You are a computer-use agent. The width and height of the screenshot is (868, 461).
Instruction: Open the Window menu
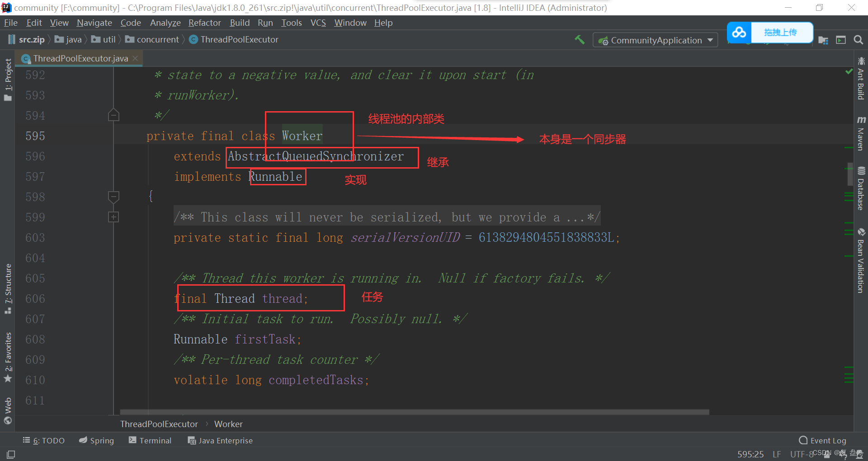pos(350,23)
